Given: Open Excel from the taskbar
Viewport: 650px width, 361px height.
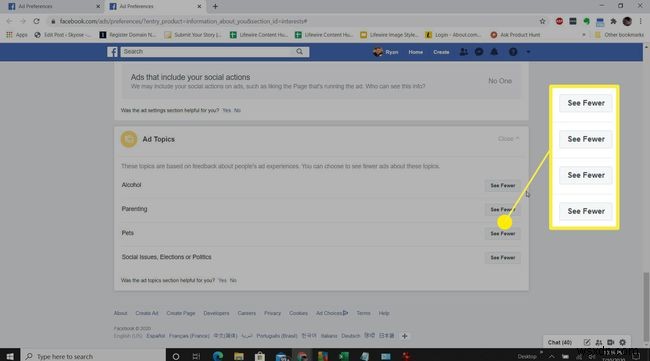Looking at the screenshot, I should click(343, 356).
